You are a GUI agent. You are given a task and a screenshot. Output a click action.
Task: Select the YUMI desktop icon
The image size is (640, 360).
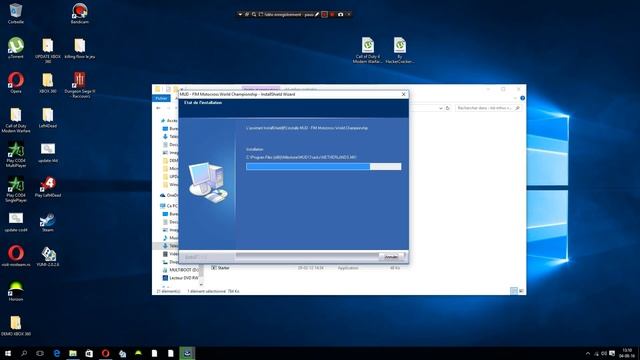(48, 256)
